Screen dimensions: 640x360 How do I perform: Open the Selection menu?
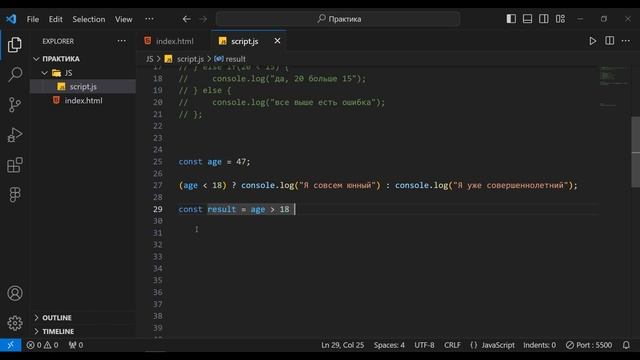point(89,19)
